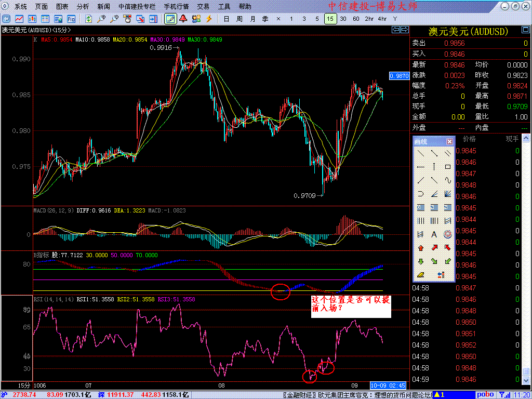Select the diagonal trend line drawing tool

click(421, 153)
